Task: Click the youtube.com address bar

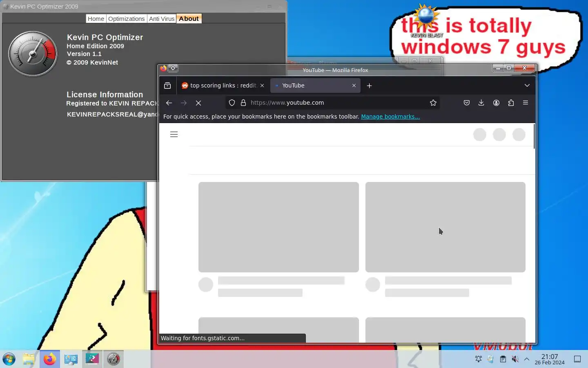Action: pyautogui.click(x=333, y=103)
